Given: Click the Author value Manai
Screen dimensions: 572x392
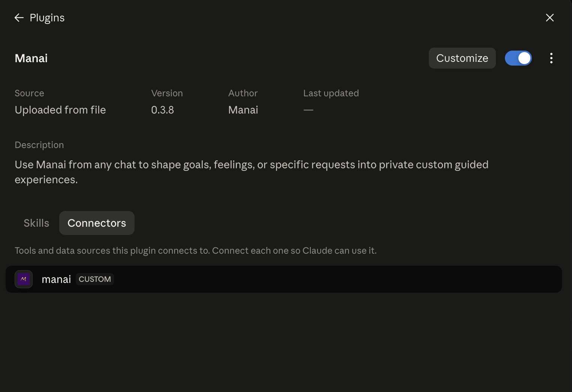Looking at the screenshot, I should [243, 110].
